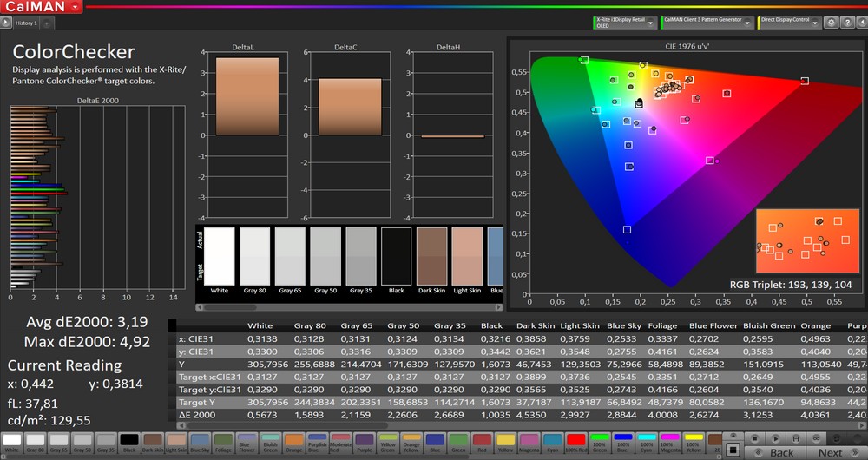868x460 pixels.
Task: Select the Black patch in the bottom strip
Action: click(129, 443)
